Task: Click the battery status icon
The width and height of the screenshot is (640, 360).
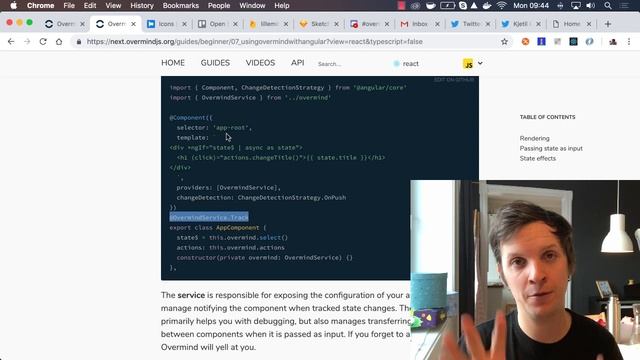Action: tap(447, 5)
